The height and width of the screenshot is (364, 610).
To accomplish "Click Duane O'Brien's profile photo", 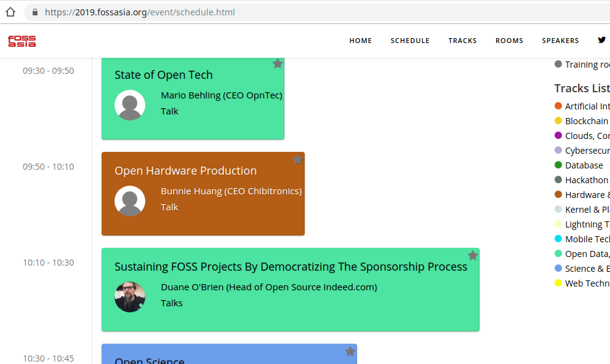I will [x=130, y=297].
